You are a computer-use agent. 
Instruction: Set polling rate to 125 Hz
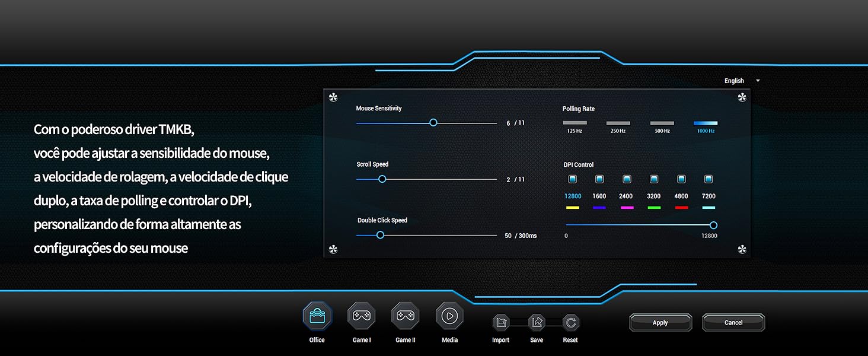tap(575, 123)
